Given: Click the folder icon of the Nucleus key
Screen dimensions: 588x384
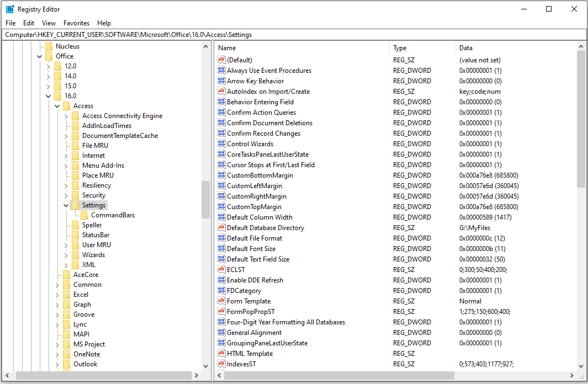Looking at the screenshot, I should point(49,46).
